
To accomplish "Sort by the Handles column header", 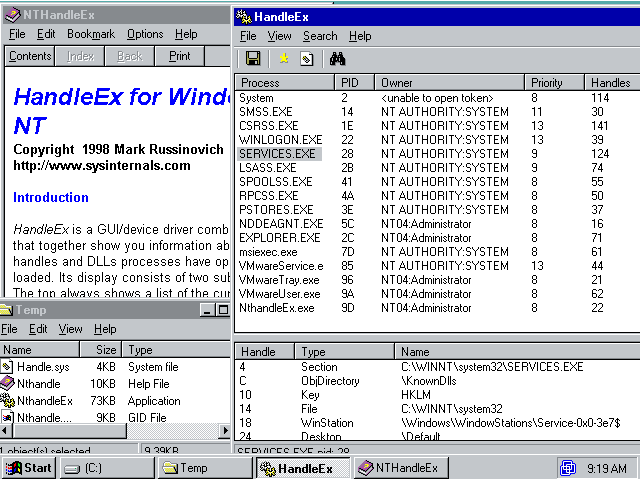I will click(612, 82).
